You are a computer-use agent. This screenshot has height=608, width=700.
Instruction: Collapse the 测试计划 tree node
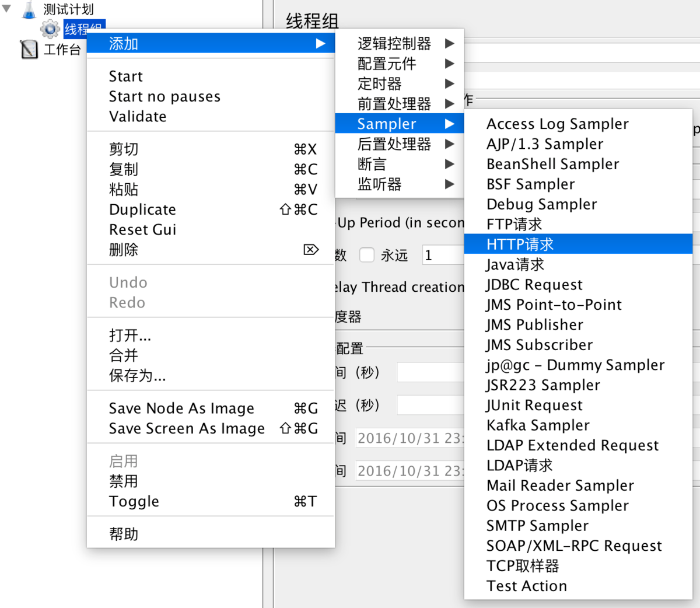[7, 9]
